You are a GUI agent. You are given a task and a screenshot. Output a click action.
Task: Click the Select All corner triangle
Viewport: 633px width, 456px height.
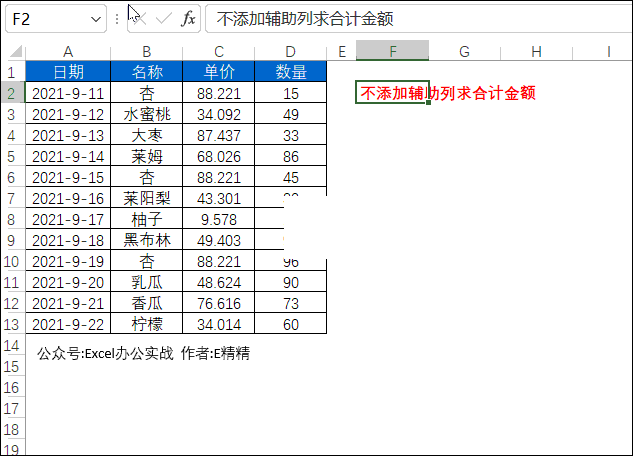click(16, 51)
